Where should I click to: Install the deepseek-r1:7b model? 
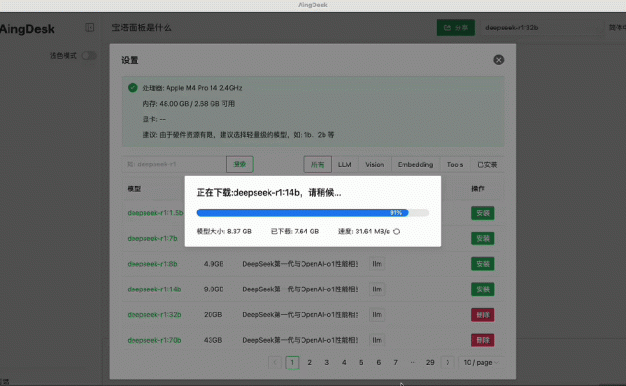click(482, 239)
